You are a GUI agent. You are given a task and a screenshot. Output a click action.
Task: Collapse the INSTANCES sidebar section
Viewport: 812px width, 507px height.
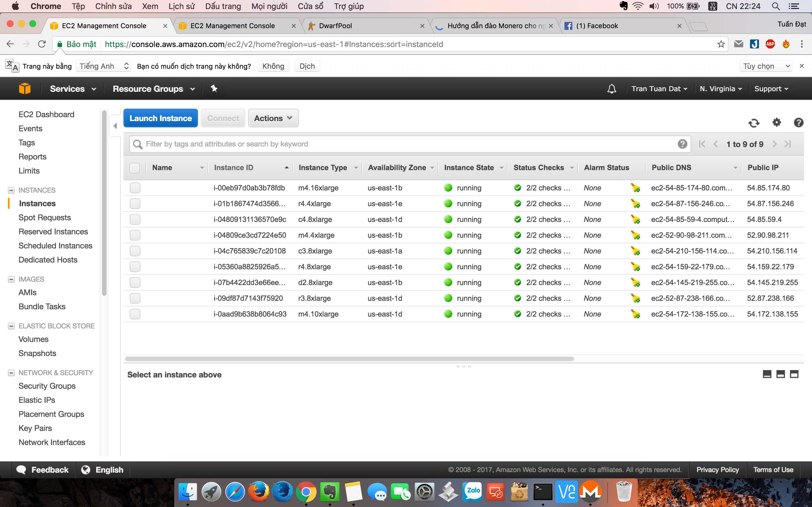coord(11,190)
